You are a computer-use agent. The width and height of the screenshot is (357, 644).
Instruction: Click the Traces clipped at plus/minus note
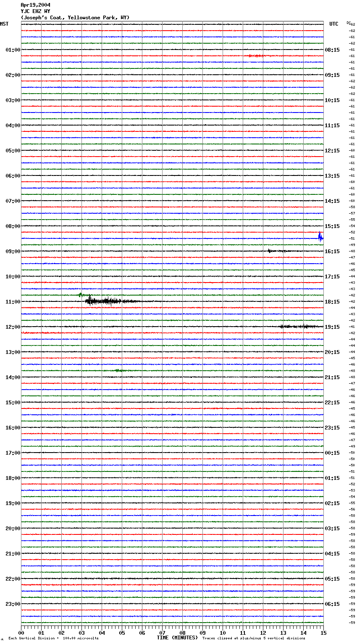[x=254, y=639]
